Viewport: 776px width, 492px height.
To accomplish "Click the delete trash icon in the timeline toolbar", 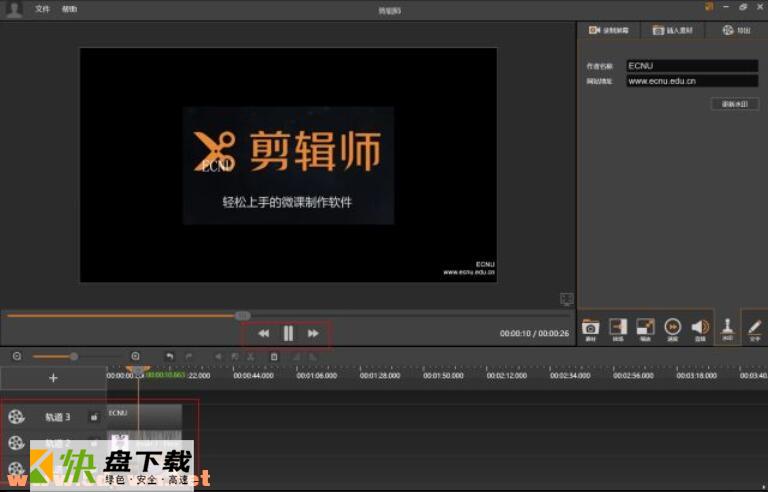I will [274, 356].
